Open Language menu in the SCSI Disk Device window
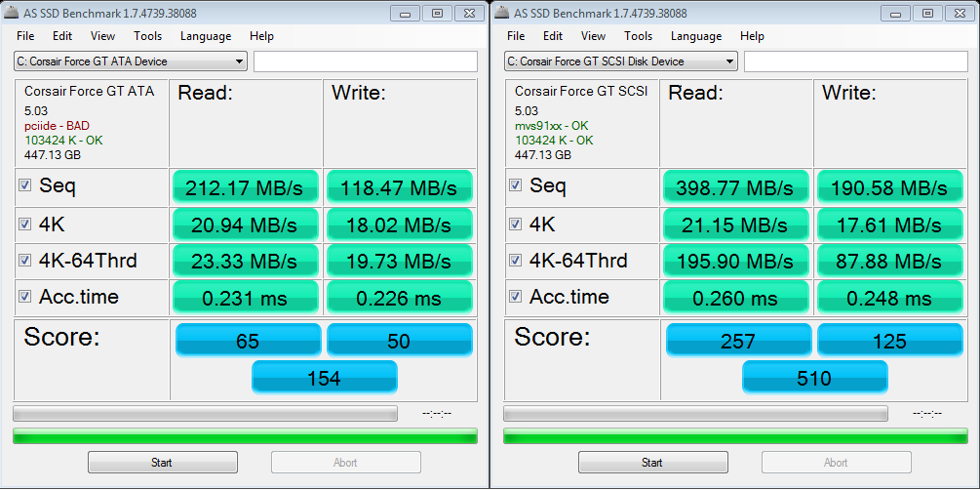Viewport: 980px width, 490px height. (696, 36)
